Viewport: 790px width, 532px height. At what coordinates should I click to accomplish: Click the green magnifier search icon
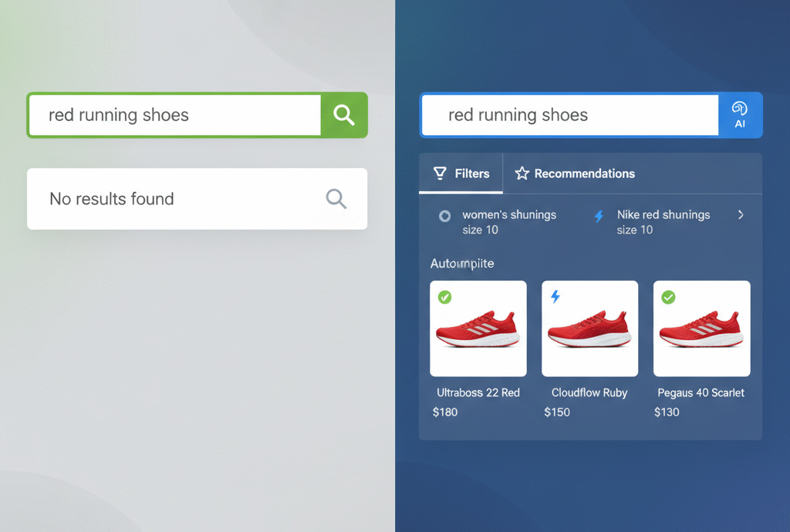coord(344,115)
